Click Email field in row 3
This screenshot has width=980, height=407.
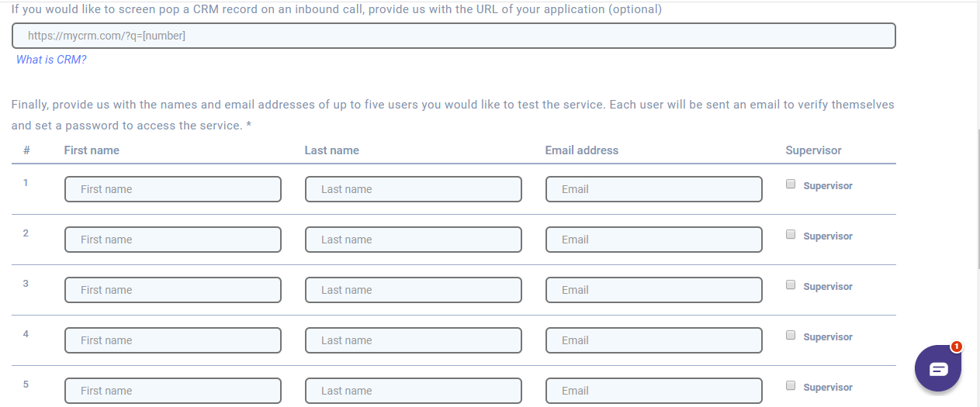point(654,290)
